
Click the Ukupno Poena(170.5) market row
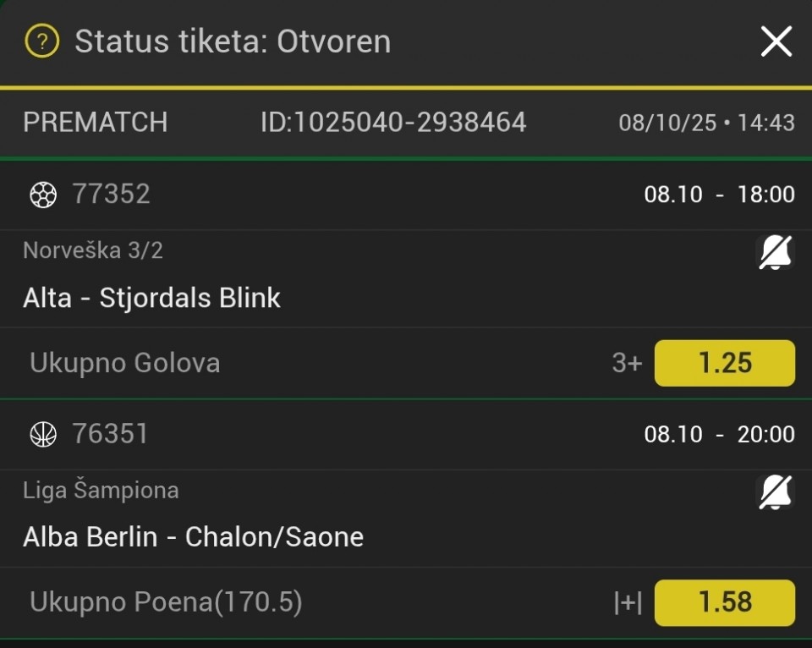click(166, 602)
